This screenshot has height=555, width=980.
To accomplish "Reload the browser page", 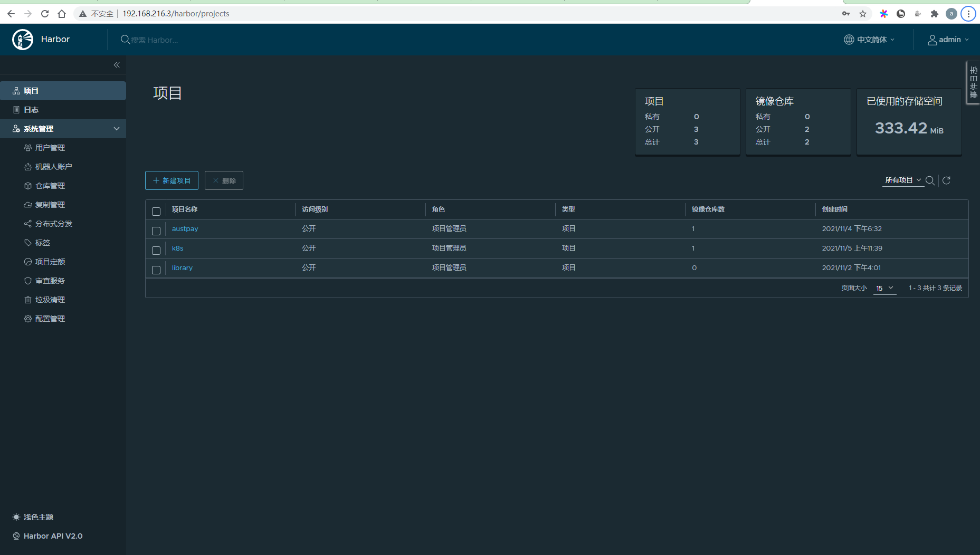I will point(45,14).
